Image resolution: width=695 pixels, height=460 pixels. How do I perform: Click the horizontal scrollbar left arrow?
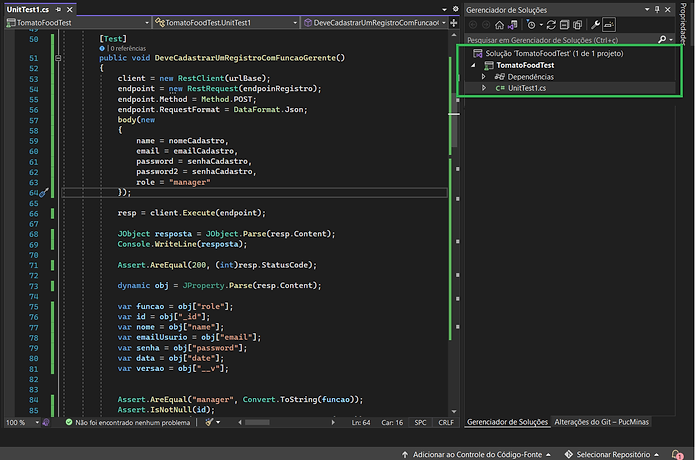pyautogui.click(x=240, y=422)
